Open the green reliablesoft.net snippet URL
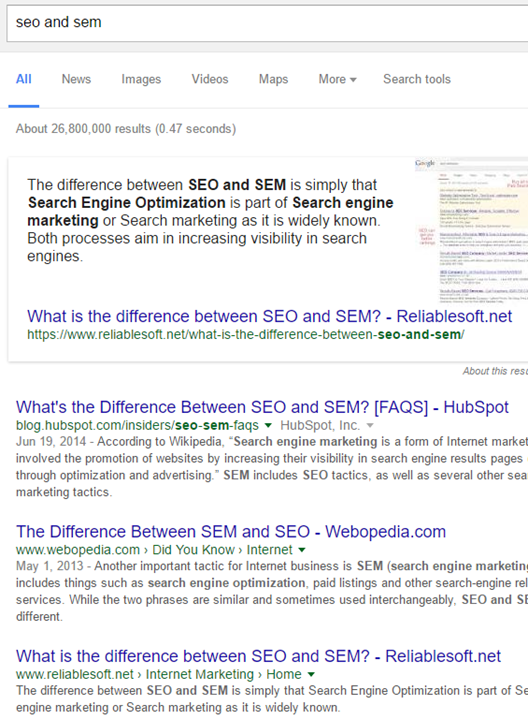The image size is (528, 720). 246,334
